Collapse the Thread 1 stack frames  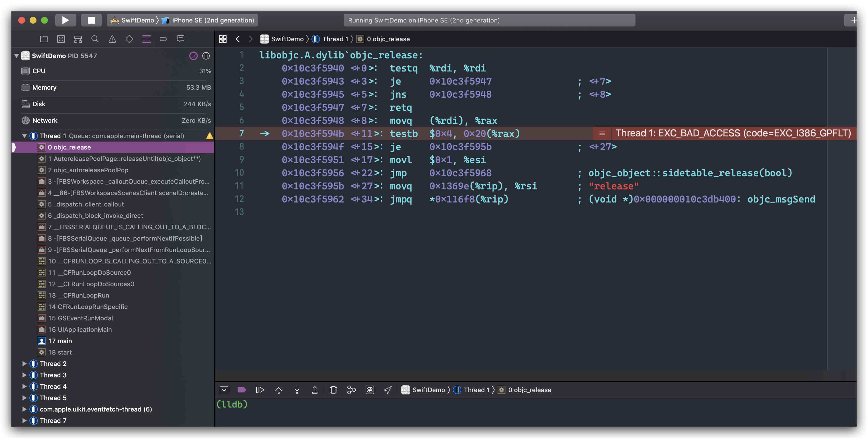click(24, 136)
